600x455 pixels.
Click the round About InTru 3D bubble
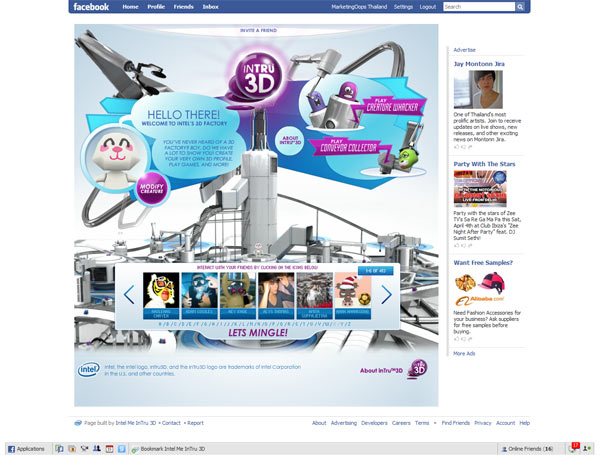pos(290,140)
